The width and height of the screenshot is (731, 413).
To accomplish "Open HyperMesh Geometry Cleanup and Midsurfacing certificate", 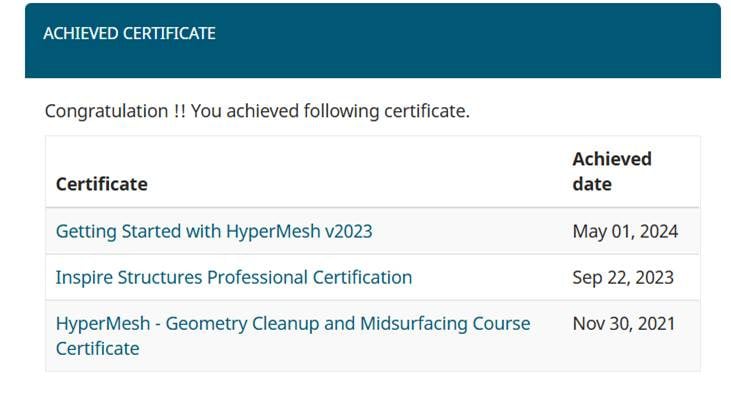I will click(x=293, y=336).
